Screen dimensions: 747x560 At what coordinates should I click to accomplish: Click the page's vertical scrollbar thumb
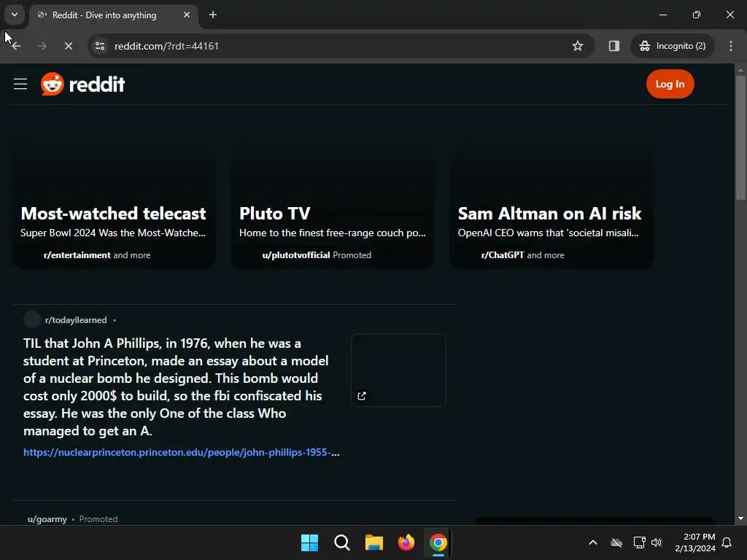(x=740, y=138)
